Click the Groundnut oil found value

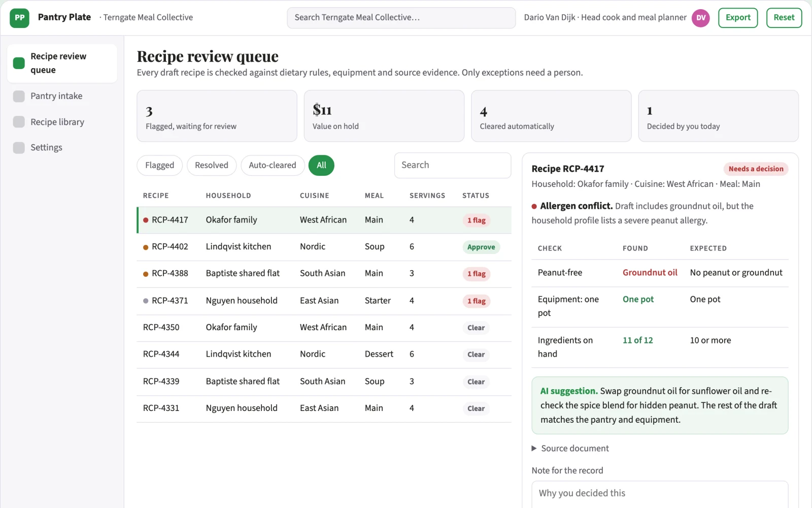650,273
